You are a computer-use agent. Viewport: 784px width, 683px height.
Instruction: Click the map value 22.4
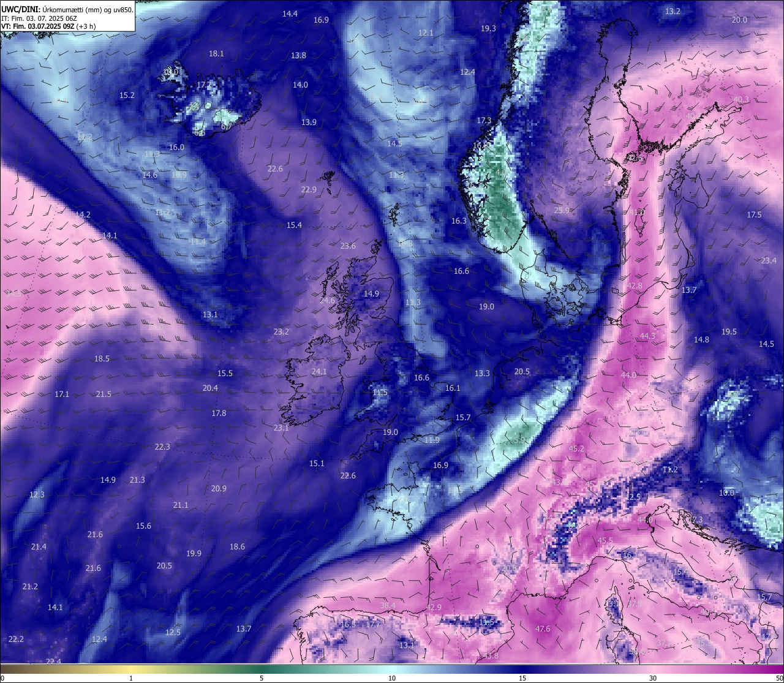53,661
